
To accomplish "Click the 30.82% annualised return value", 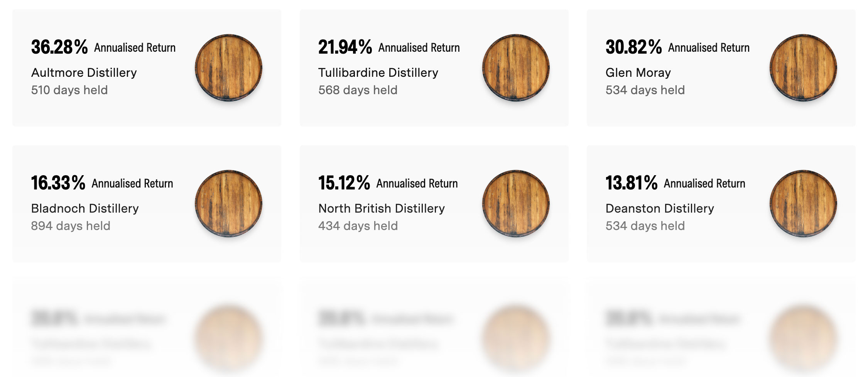I will pos(633,47).
